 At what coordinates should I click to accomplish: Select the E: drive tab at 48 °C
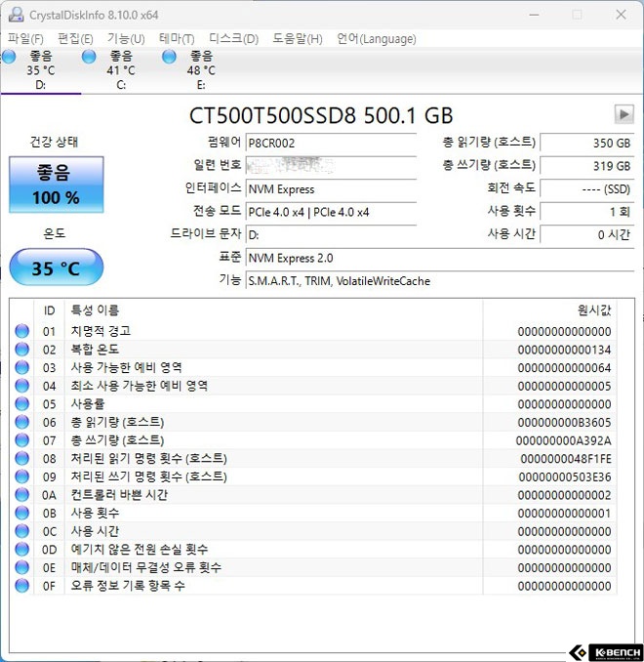[x=201, y=70]
